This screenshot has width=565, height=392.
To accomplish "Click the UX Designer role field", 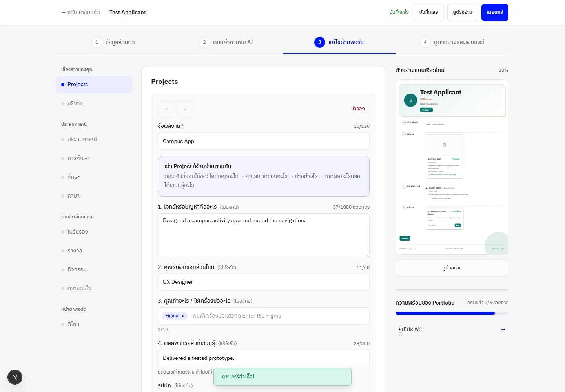I will click(264, 282).
